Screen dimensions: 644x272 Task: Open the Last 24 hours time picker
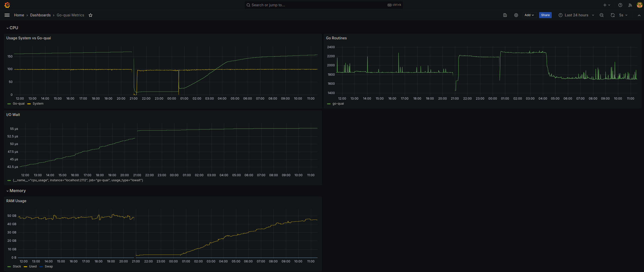576,15
